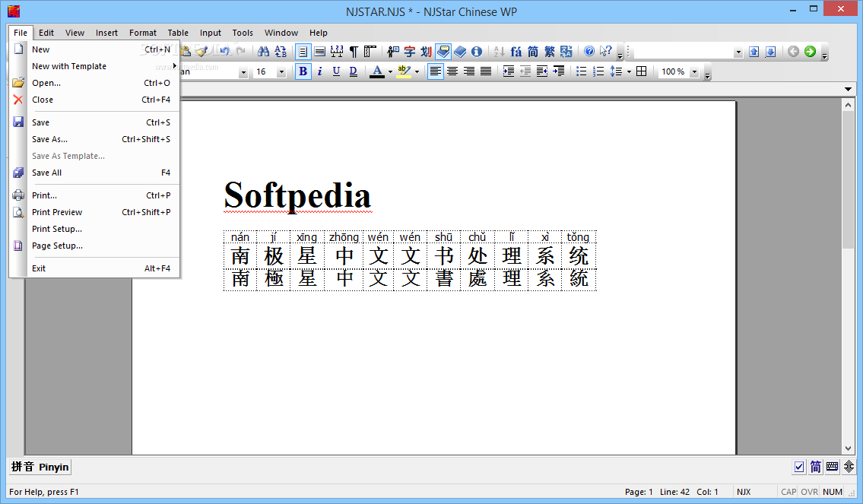The height and width of the screenshot is (504, 863).
Task: Click the ribbon collapse arrow below toolbars
Action: point(848,89)
